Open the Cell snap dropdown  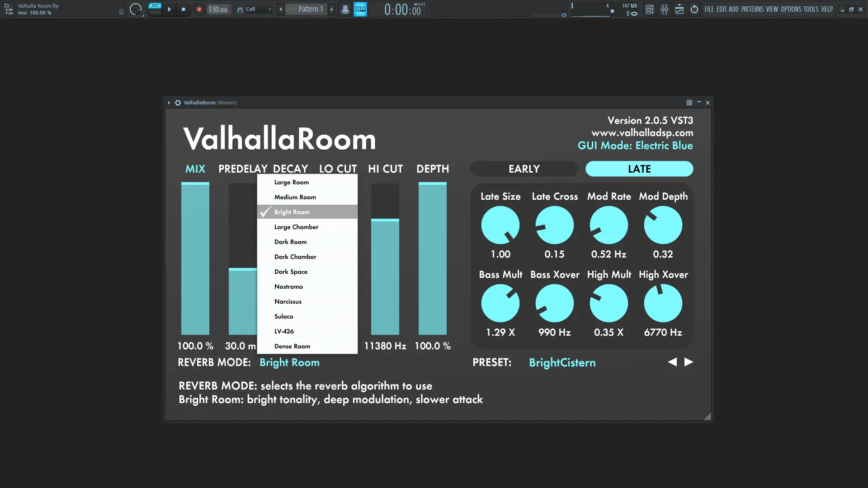click(x=259, y=9)
